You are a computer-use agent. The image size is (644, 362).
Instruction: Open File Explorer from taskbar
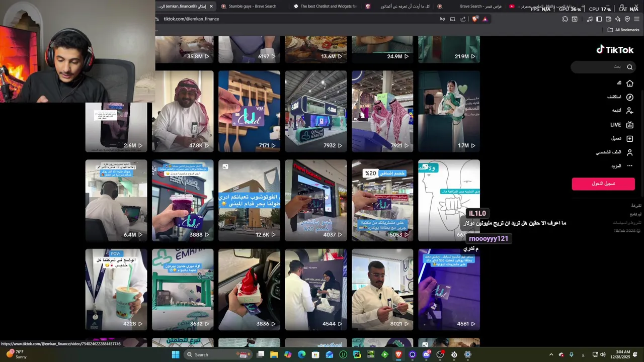[x=274, y=354]
